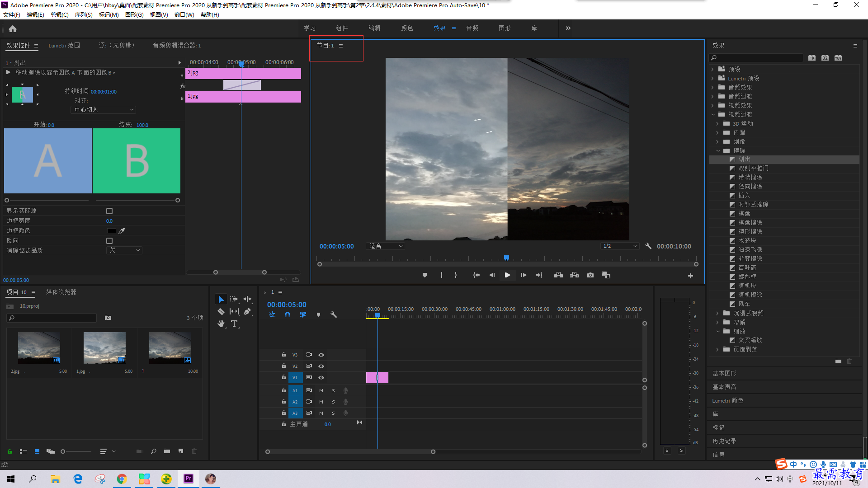Toggle timeline Snap magnet icon
This screenshot has height=488, width=868.
pyautogui.click(x=288, y=314)
